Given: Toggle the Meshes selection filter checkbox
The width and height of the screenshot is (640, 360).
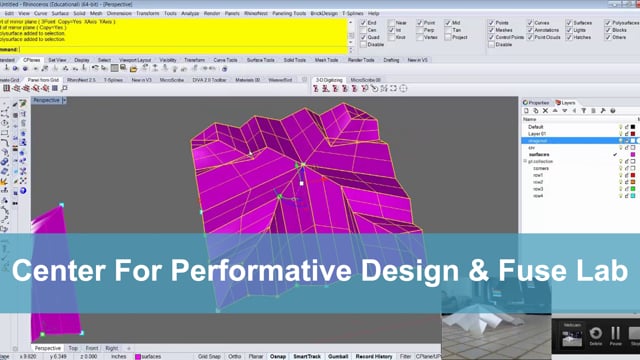Looking at the screenshot, I should pos(491,30).
